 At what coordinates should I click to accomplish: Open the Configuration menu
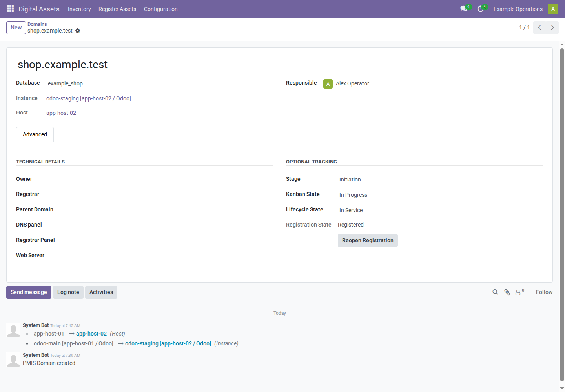click(161, 9)
